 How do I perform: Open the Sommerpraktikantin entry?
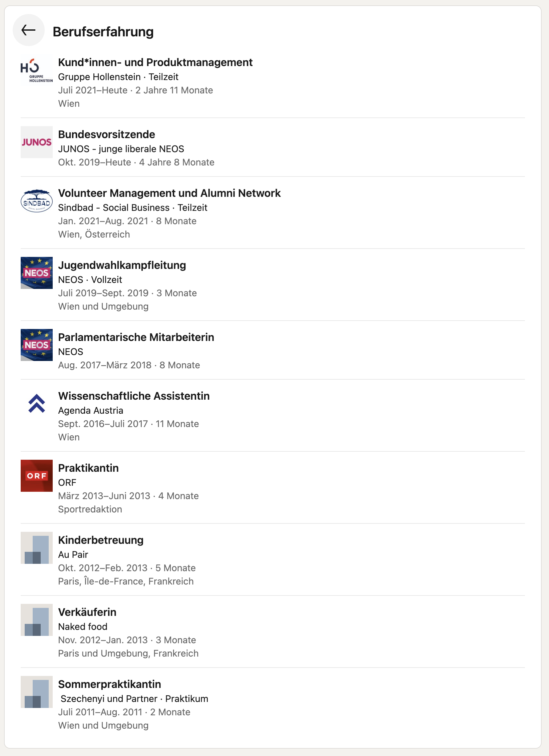[x=110, y=684]
